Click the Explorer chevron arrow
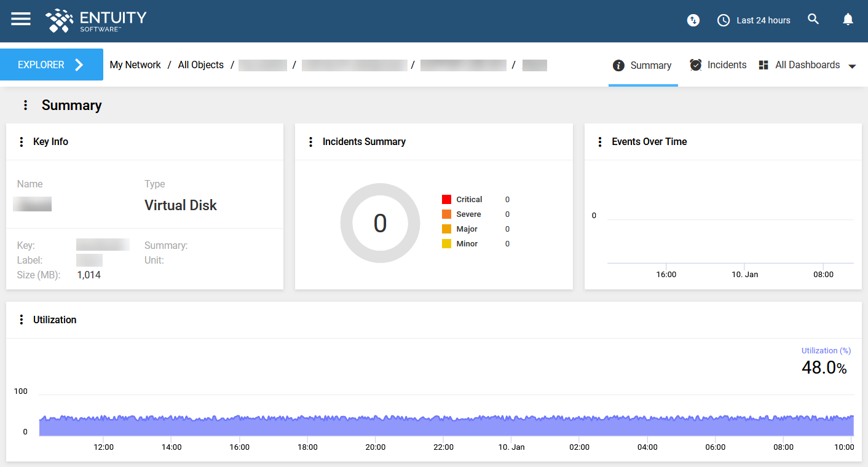The height and width of the screenshot is (467, 868). point(79,65)
